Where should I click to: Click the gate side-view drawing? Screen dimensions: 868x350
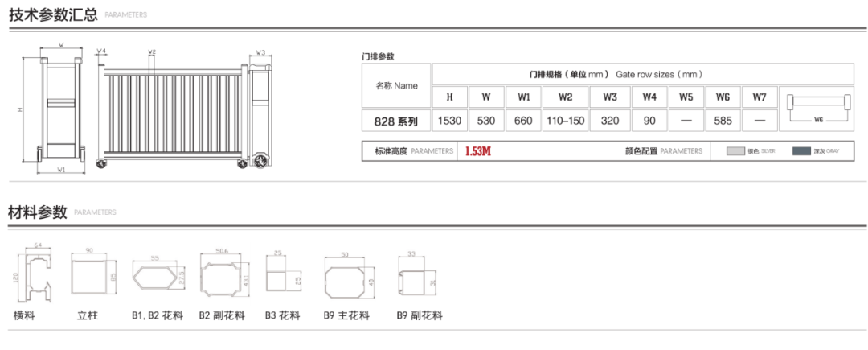tap(61, 109)
